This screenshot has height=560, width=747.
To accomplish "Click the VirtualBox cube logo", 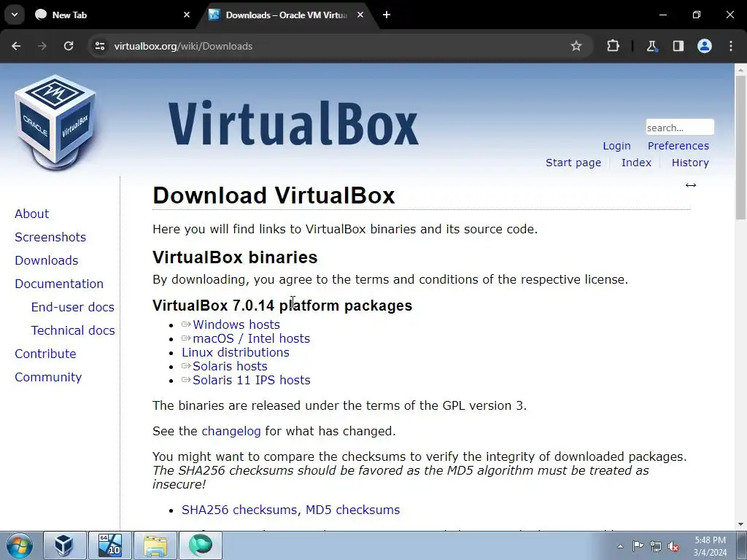I will tap(55, 122).
